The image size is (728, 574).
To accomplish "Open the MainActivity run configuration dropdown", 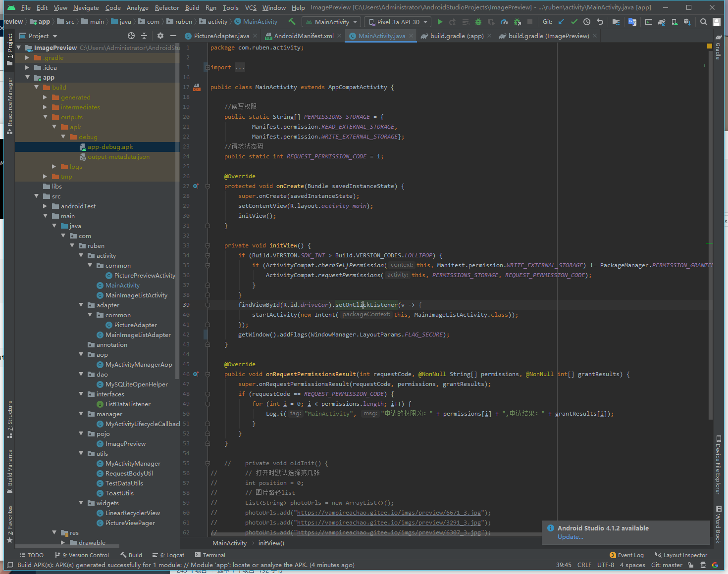I will tap(331, 22).
